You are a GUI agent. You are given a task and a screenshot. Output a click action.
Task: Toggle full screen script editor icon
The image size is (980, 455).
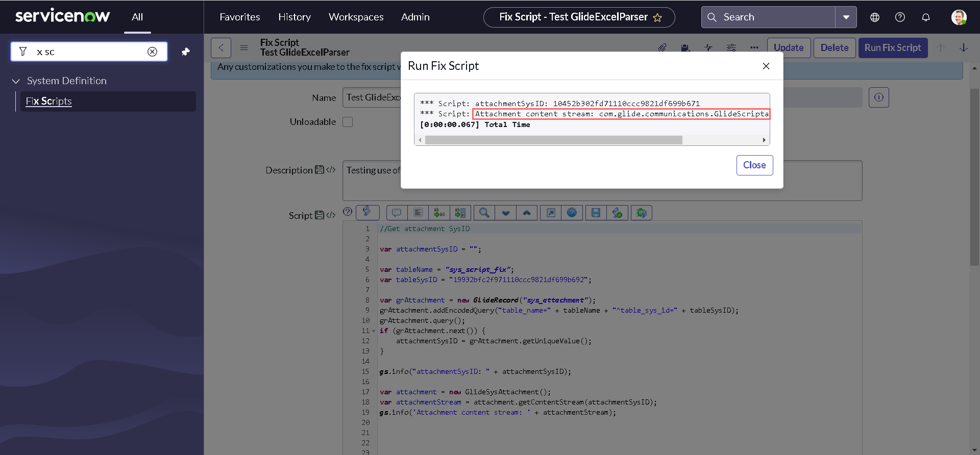coord(551,213)
